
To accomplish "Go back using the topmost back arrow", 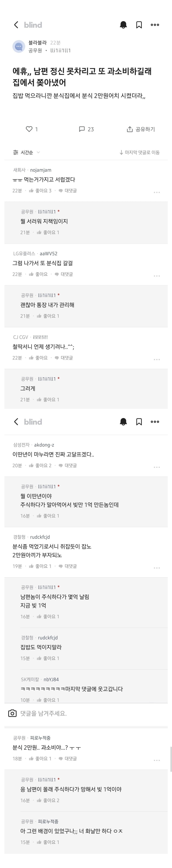I will [x=16, y=25].
